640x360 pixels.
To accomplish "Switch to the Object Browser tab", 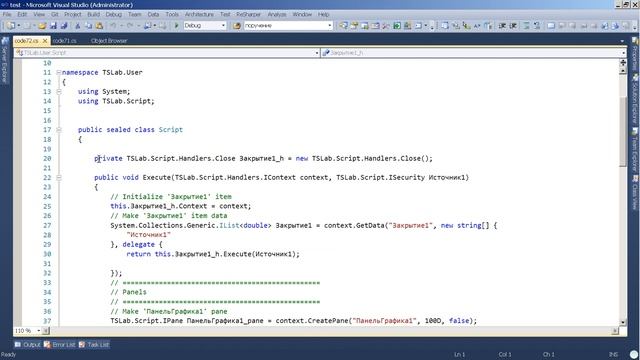I will [109, 41].
